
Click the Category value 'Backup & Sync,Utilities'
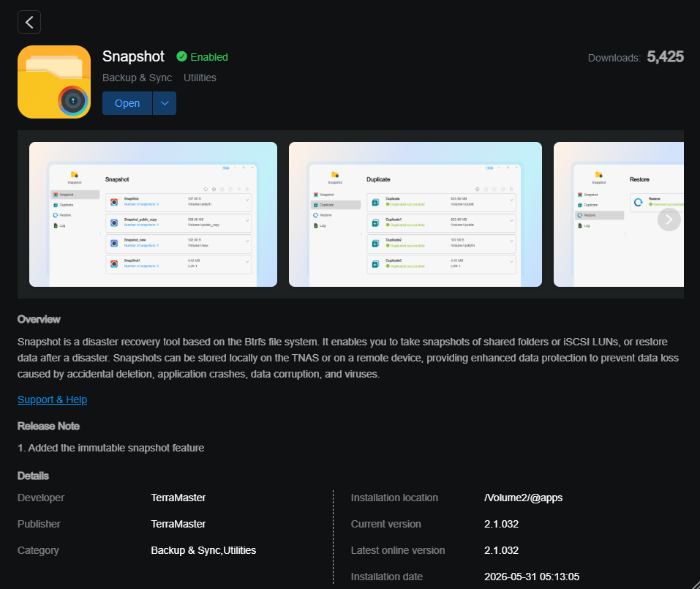(x=203, y=550)
